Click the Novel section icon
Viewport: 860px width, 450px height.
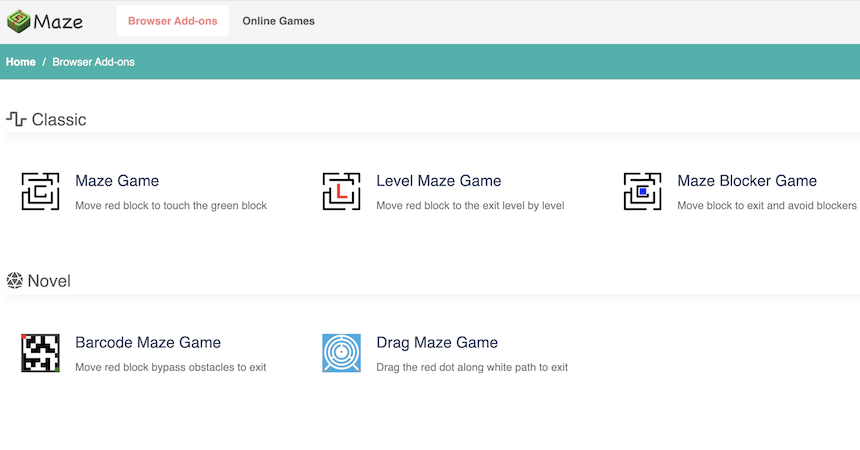point(15,281)
